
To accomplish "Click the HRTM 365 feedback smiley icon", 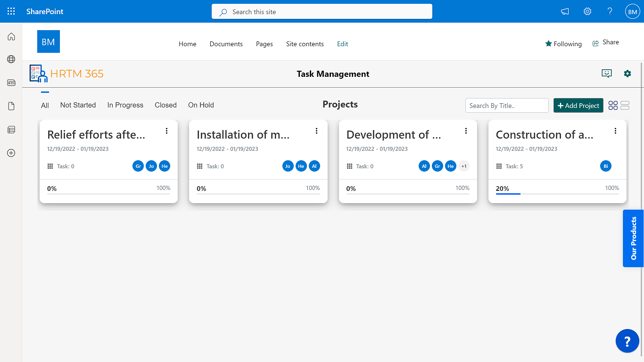I will 606,74.
